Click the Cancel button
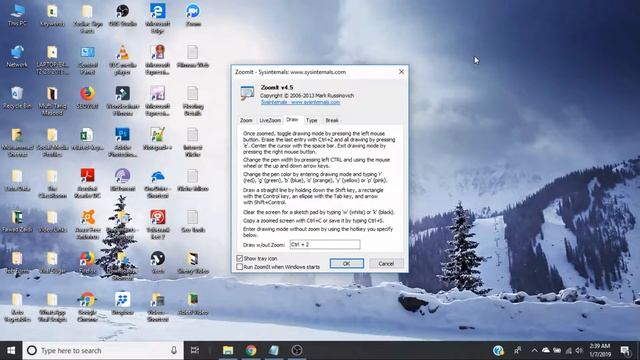This screenshot has height=360, width=640. tap(386, 264)
